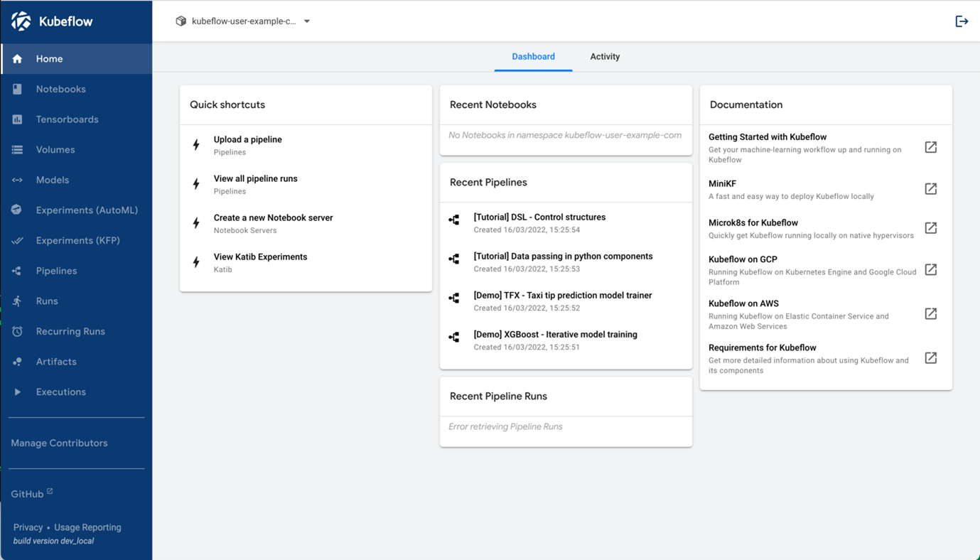Open the Volumes sidebar item

(x=53, y=149)
